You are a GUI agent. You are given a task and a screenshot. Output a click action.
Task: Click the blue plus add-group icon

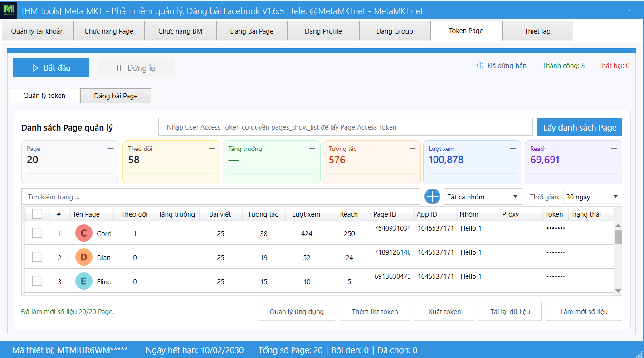point(433,197)
